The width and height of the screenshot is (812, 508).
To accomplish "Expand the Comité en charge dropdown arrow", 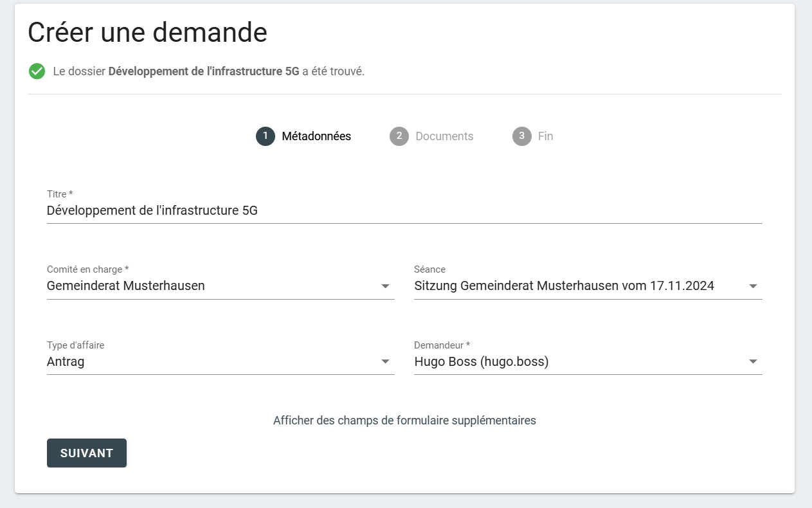I will tap(385, 286).
